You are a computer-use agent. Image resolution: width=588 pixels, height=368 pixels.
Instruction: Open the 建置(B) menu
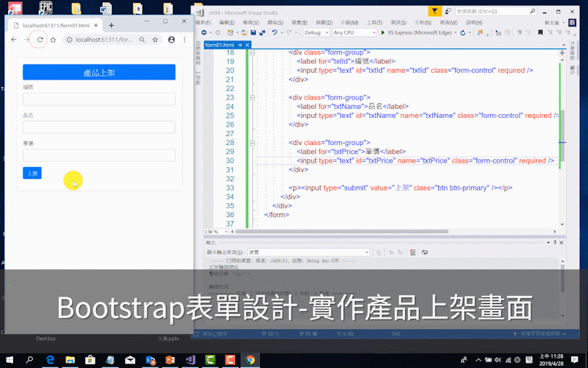pos(299,23)
